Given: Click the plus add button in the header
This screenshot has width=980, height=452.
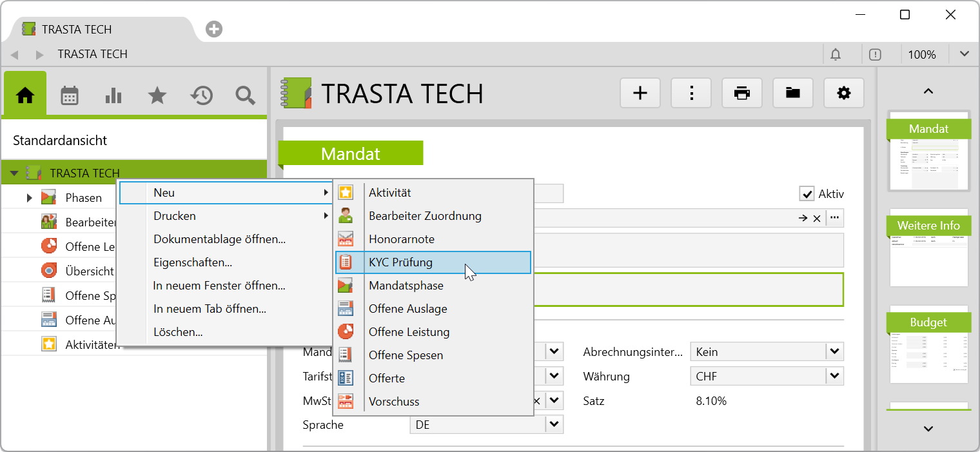Looking at the screenshot, I should (x=640, y=93).
